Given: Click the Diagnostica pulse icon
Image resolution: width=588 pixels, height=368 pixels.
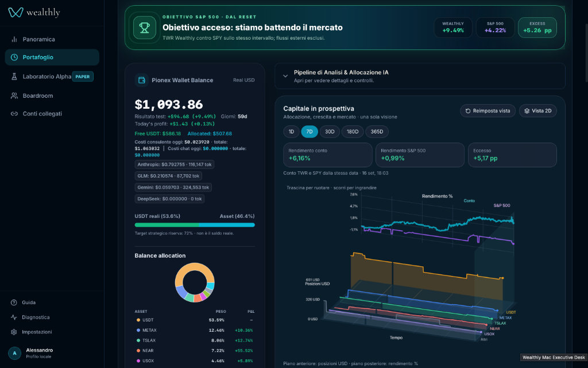Looking at the screenshot, I should click(14, 317).
